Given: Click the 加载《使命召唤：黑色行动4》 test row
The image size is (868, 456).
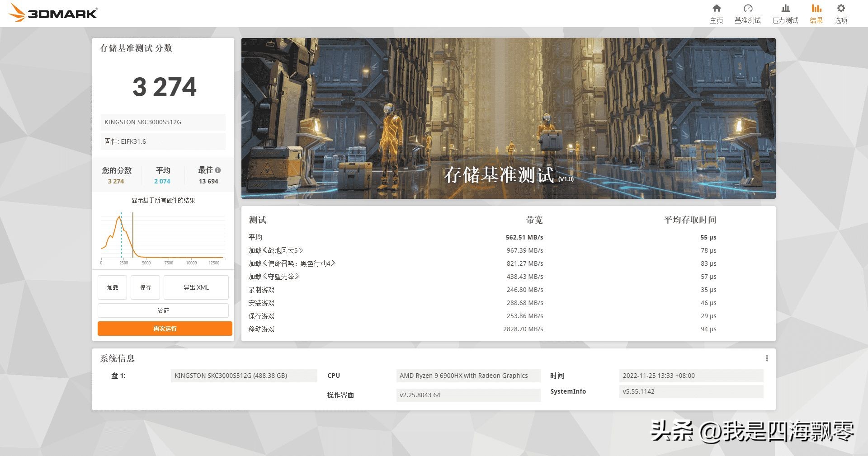Looking at the screenshot, I should [509, 263].
